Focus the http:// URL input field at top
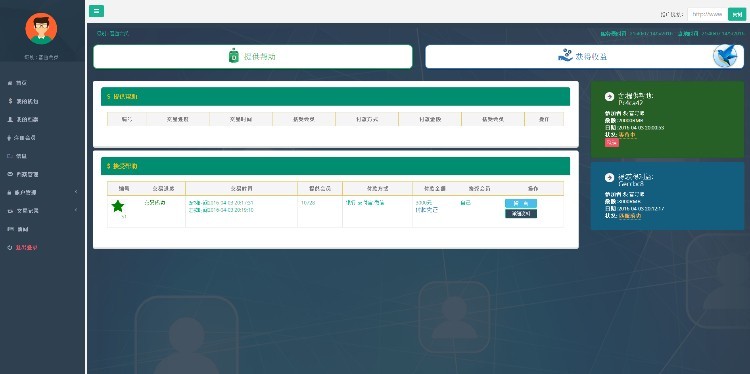 coord(707,14)
